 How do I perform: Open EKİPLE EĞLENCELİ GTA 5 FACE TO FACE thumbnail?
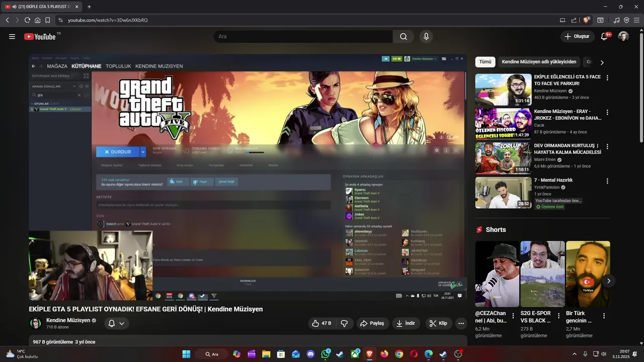503,89
